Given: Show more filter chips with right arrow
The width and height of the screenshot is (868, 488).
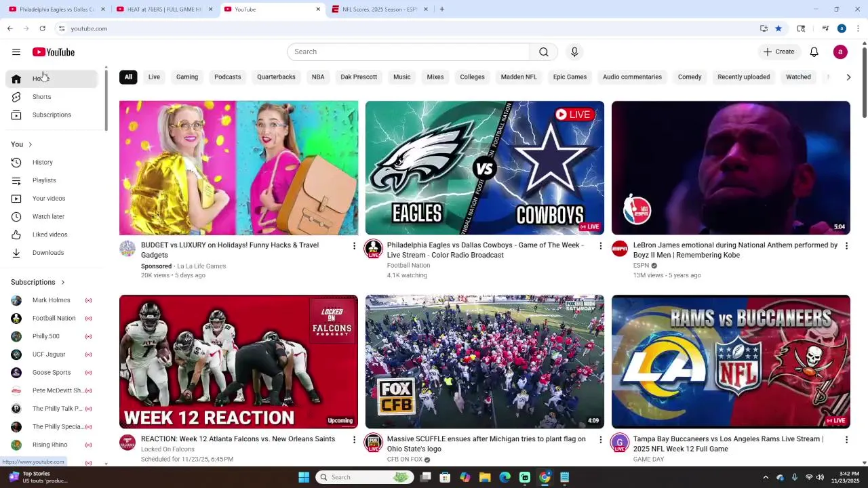Looking at the screenshot, I should pos(848,77).
